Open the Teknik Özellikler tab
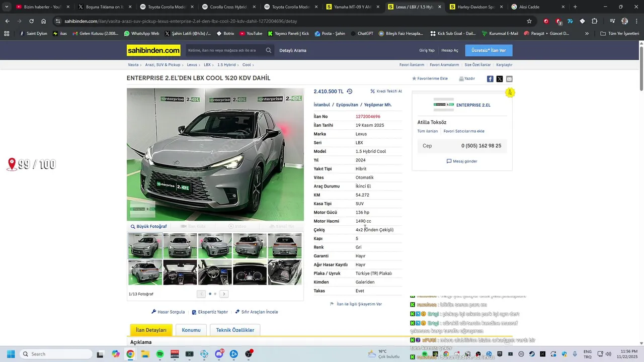The height and width of the screenshot is (362, 644). [235, 330]
